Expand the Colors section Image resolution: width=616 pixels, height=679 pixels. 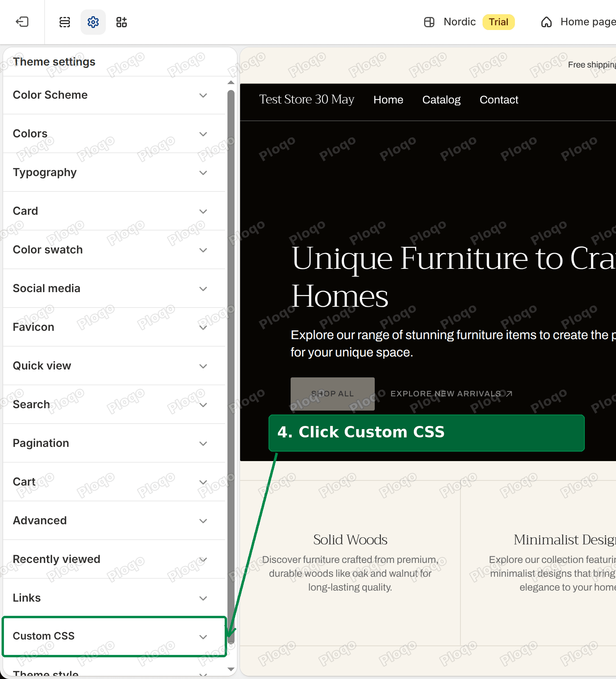pos(114,134)
